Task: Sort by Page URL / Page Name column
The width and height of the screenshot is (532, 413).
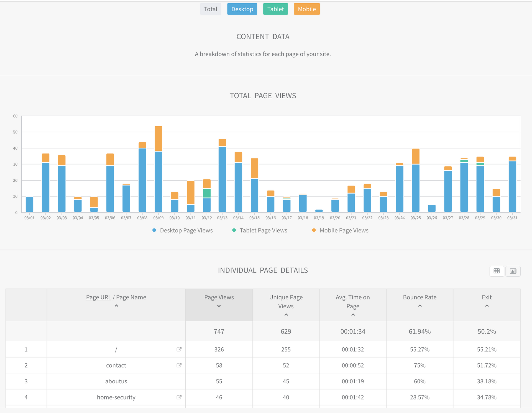Action: click(116, 306)
